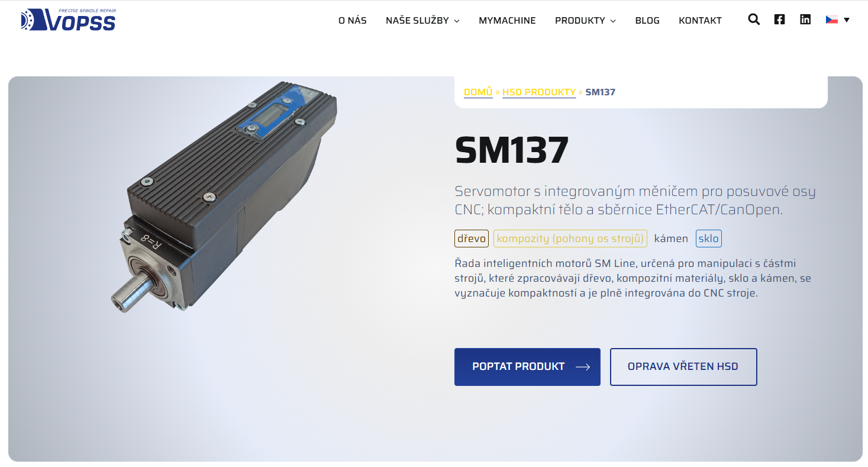Click the SM137 servomotor product image
Viewport: 868px width, 467px height.
(x=225, y=197)
